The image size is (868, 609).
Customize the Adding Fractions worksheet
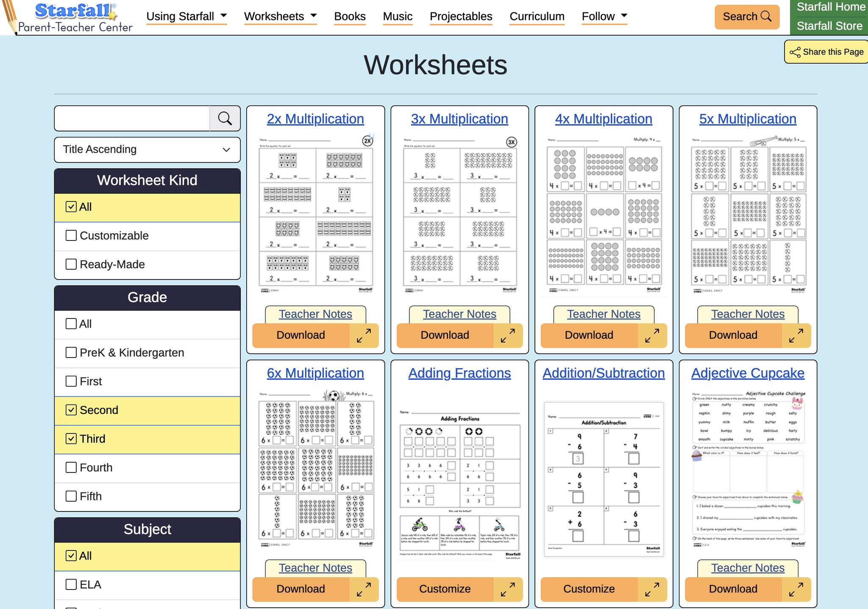(x=445, y=589)
